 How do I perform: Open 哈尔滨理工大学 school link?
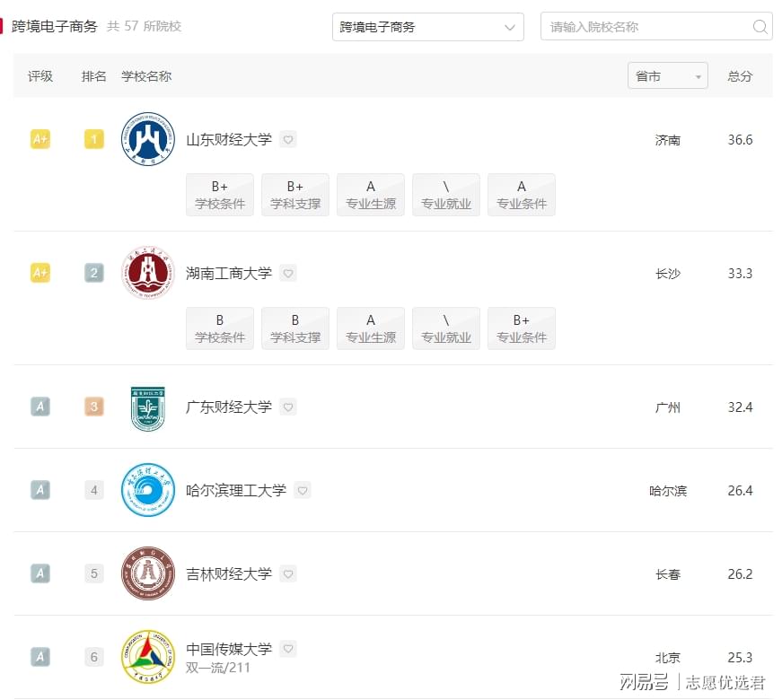point(236,490)
